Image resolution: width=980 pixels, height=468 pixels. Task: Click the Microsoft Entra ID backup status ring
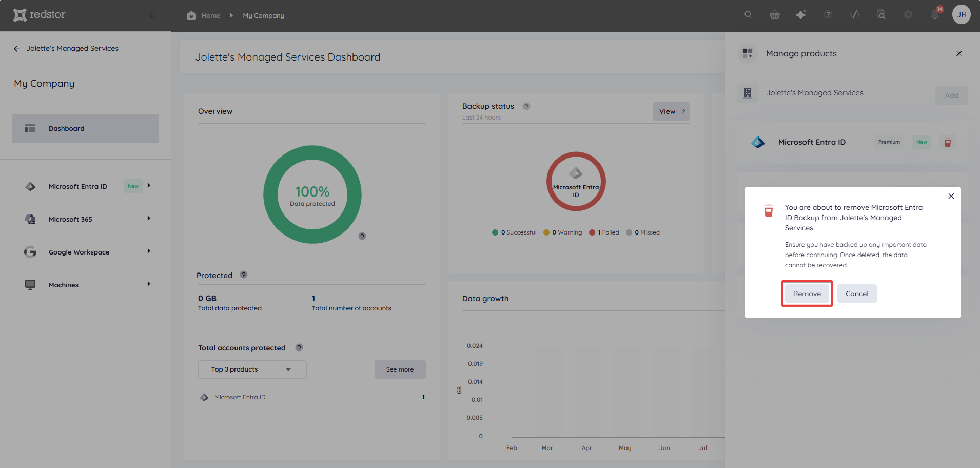click(x=576, y=181)
